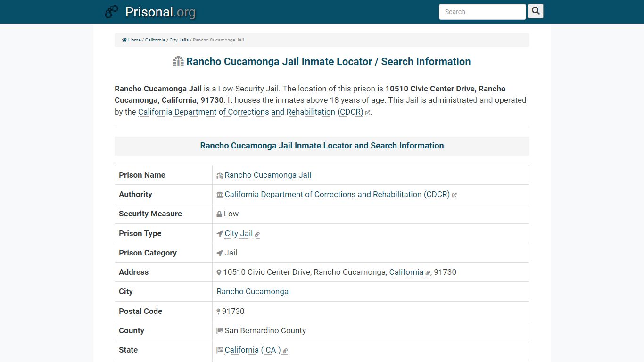Click the home icon in breadcrumb

point(124,40)
